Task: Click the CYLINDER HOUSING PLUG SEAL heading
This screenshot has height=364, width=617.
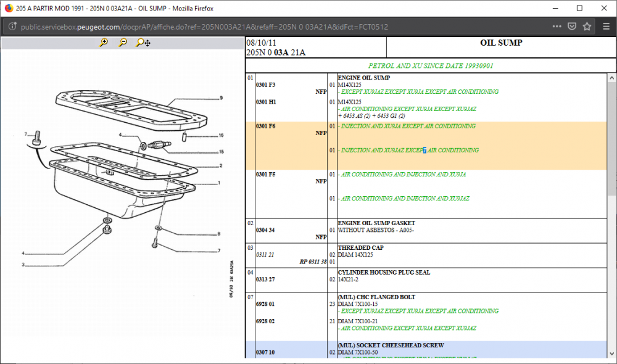Action: click(x=384, y=272)
